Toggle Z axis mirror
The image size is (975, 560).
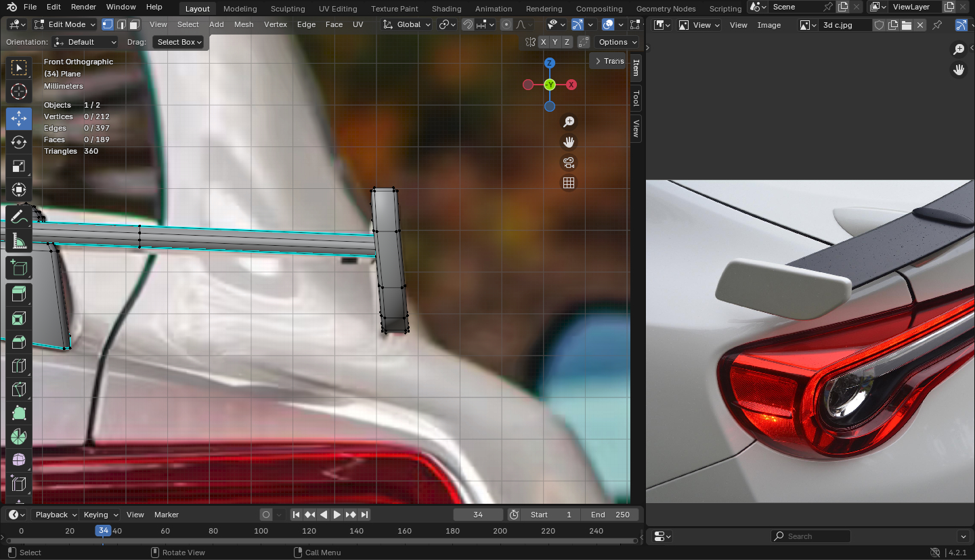click(567, 42)
